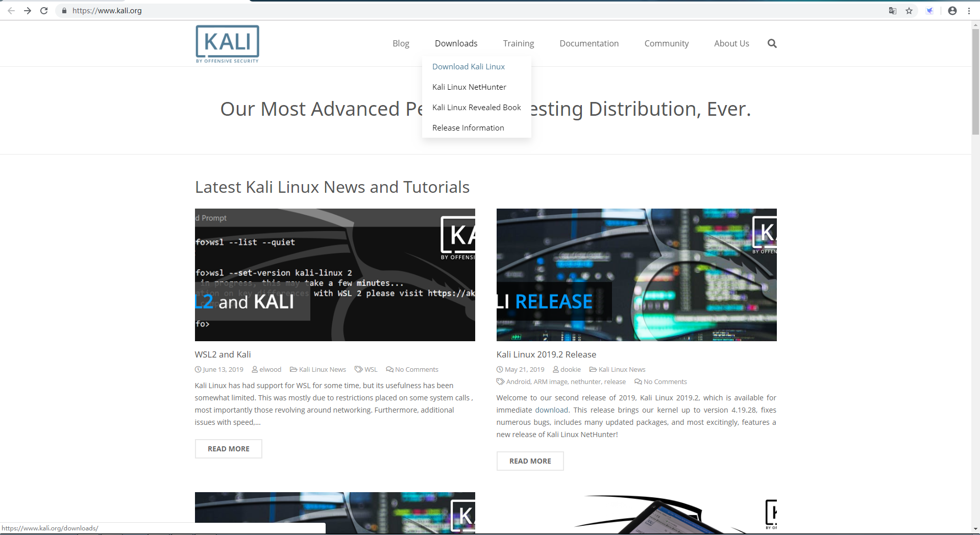Click the tag icon before Android

tap(500, 381)
